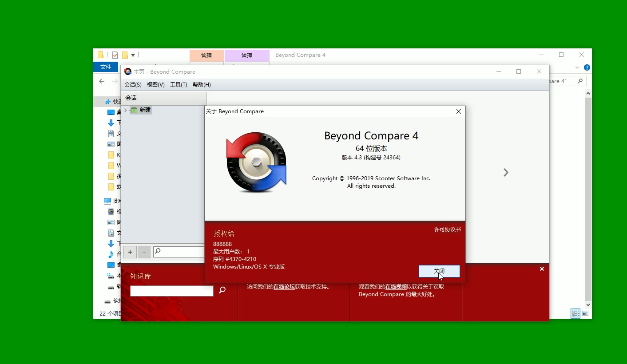Screen dimensions: 627x364
Task: Click Explorer search box magnifier
Action: [x=580, y=81]
